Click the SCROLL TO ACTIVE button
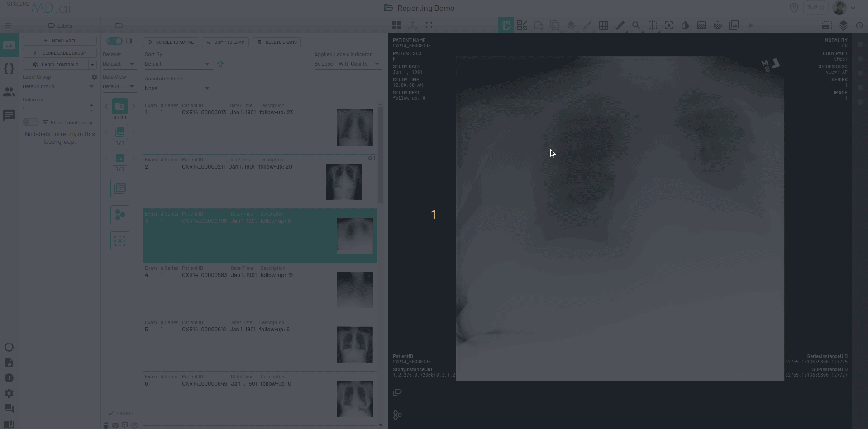The width and height of the screenshot is (868, 429). click(x=171, y=42)
